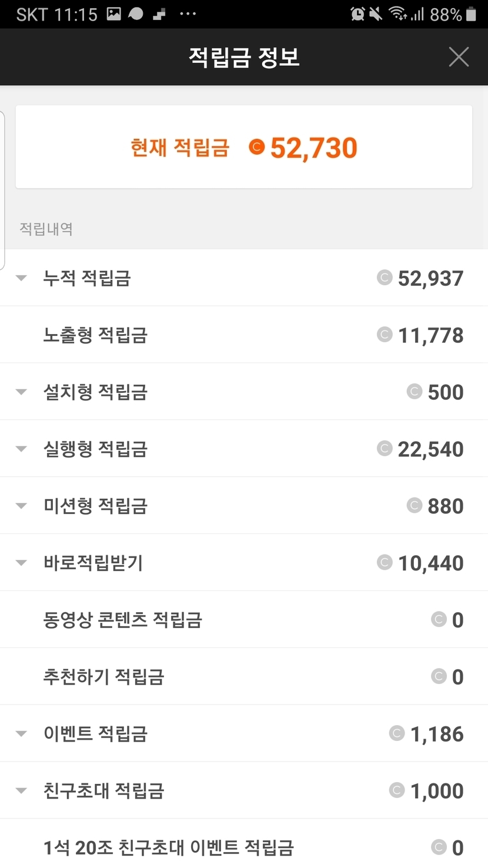Screen dimensions: 488x868
Task: Tap the Wi-Fi icon in status bar
Action: 398,14
